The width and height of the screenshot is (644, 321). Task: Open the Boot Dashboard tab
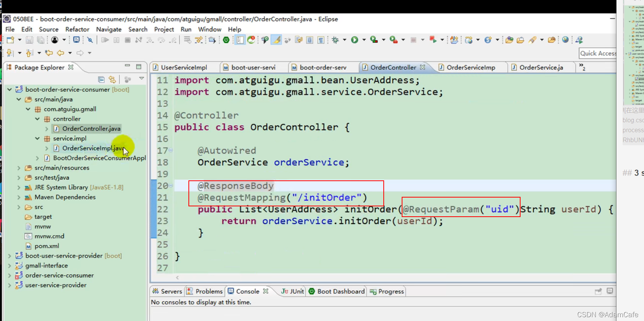point(337,291)
